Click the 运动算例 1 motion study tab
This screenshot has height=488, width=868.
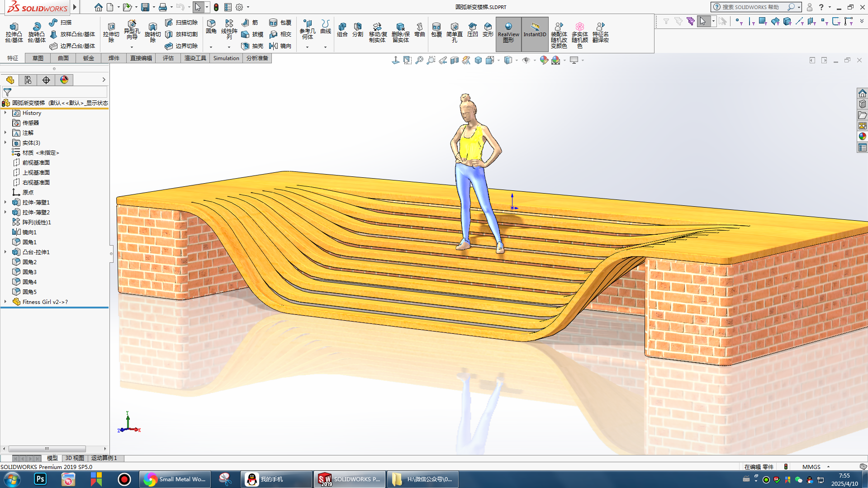click(x=104, y=458)
